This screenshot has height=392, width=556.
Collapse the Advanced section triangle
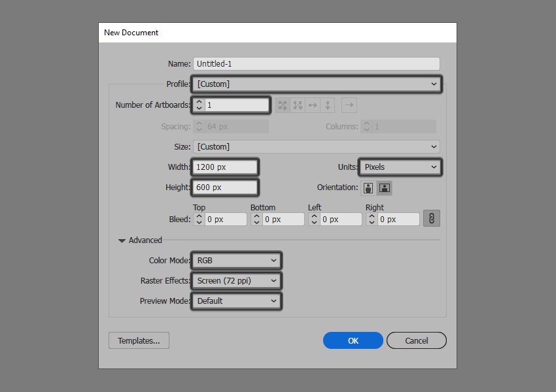[122, 241]
